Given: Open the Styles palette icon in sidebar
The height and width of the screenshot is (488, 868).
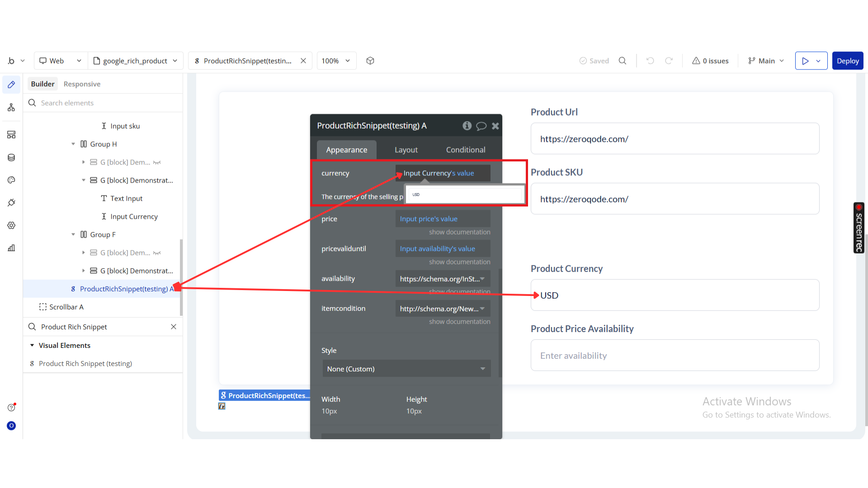Looking at the screenshot, I should (11, 180).
